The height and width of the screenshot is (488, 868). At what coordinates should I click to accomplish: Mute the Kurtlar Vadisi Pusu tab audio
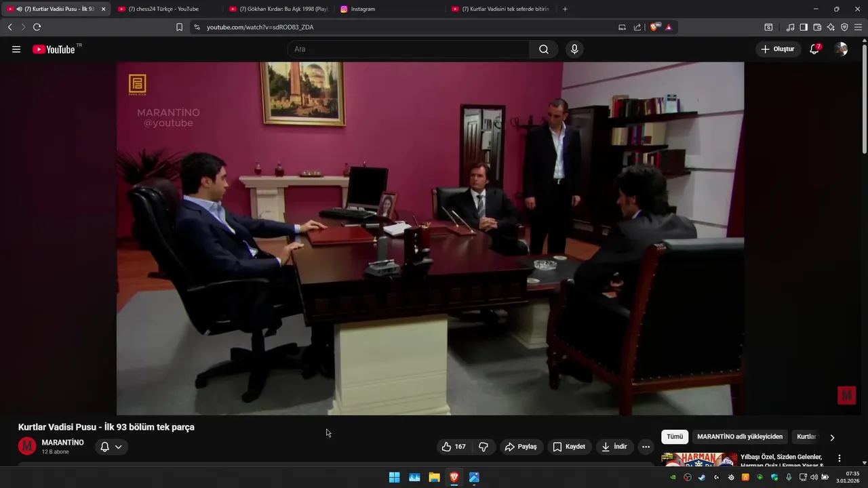tap(19, 9)
